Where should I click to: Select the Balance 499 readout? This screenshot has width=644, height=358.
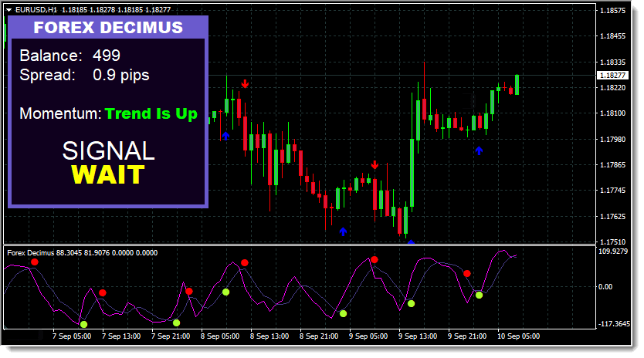pyautogui.click(x=69, y=56)
